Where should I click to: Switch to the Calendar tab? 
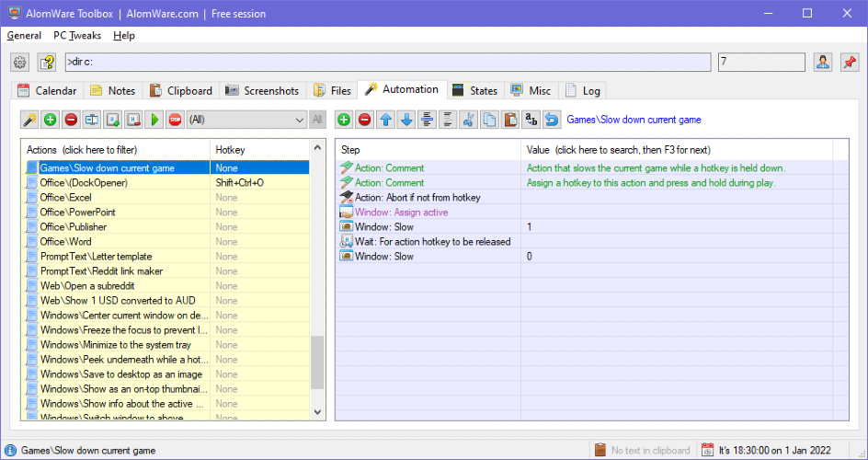47,91
